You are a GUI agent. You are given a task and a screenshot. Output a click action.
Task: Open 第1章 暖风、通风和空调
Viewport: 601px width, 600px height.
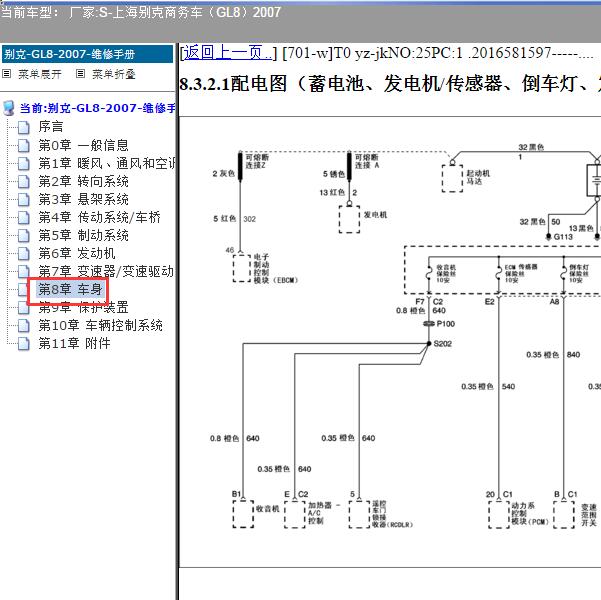[x=107, y=163]
